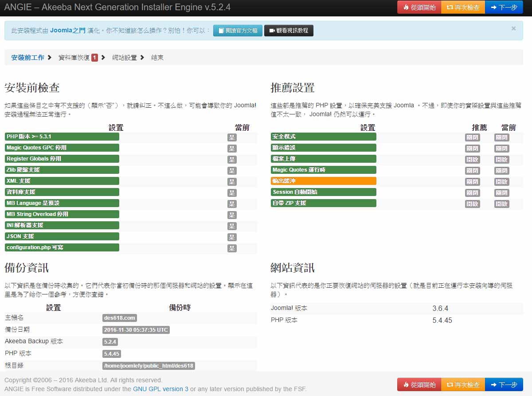Click the top 再次檢查 recheck button
532x396 pixels.
[x=463, y=8]
